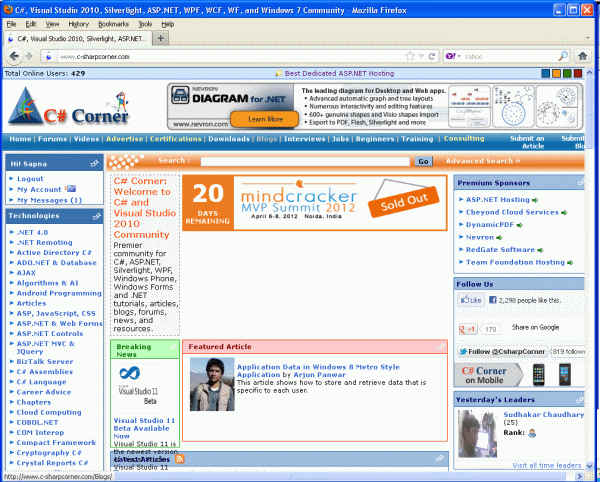Open the Edit menu
Viewport: 600px width, 482px height.
(31, 24)
